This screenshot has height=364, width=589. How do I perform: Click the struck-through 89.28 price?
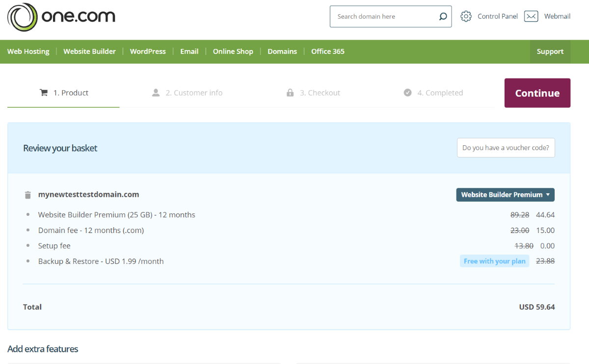click(x=520, y=215)
